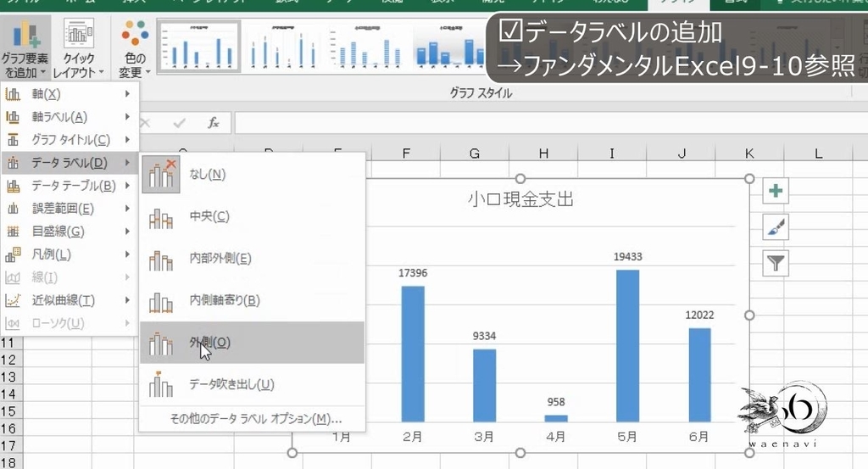Select the first chart style thumbnail

click(x=199, y=47)
